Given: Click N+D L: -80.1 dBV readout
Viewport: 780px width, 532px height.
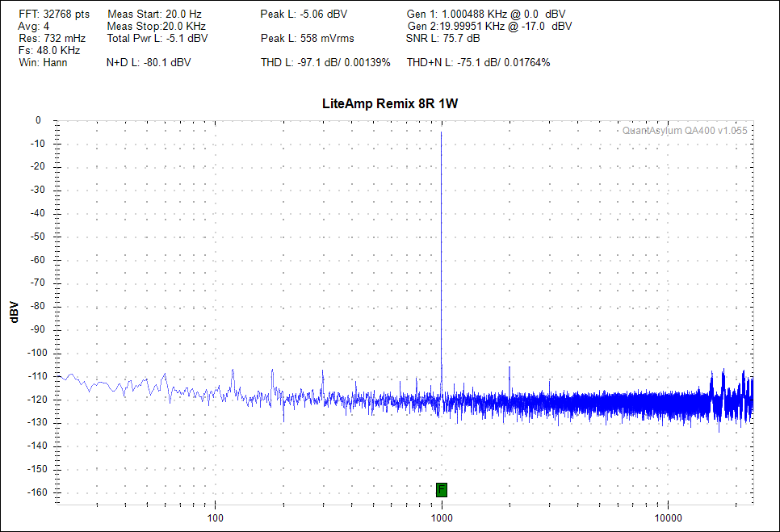Looking at the screenshot, I should point(149,62).
